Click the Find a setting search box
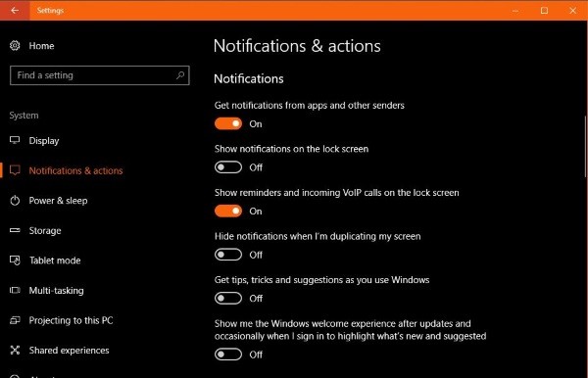 (x=100, y=75)
